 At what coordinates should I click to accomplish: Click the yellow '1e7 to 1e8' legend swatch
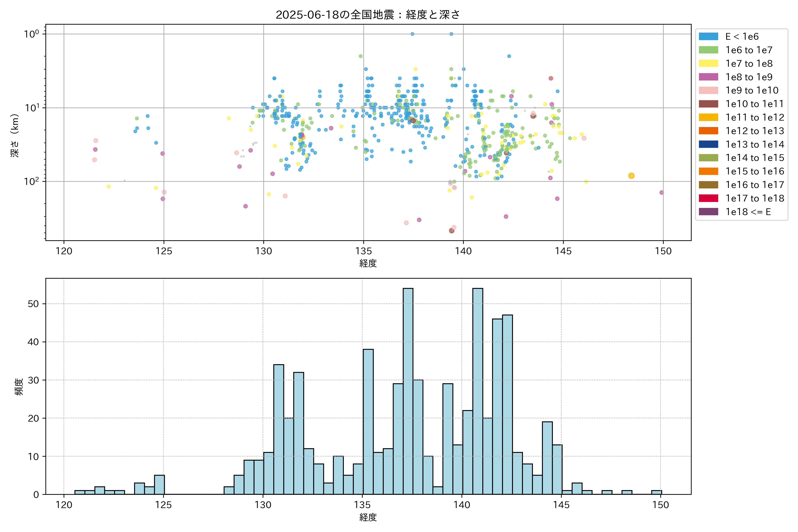pos(708,63)
